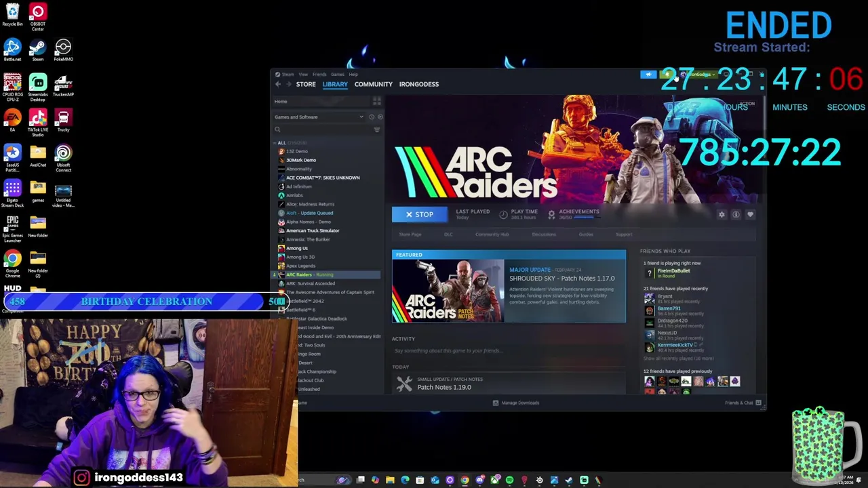Open the ARC Raiders DLC link

(448, 235)
